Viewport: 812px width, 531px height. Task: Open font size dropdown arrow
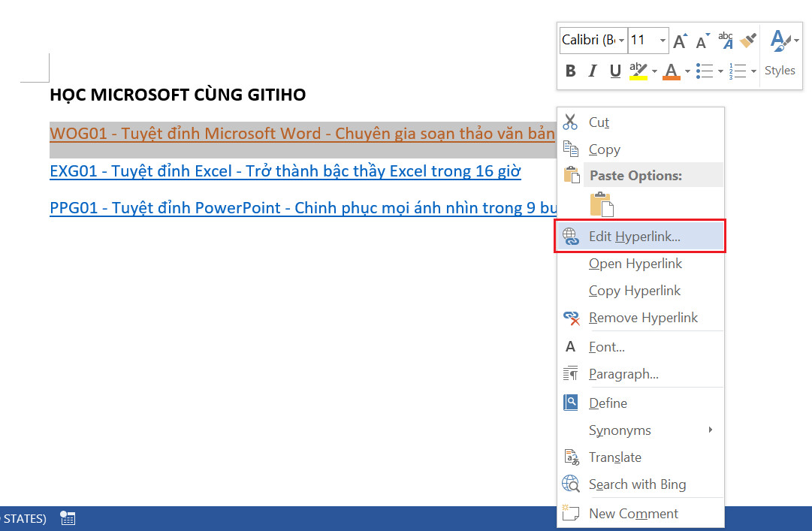pos(663,41)
